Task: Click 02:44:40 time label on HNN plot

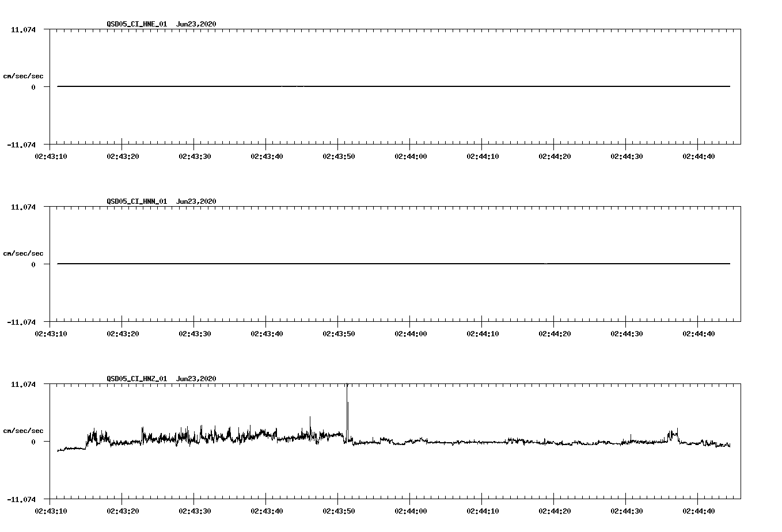Action: 699,333
